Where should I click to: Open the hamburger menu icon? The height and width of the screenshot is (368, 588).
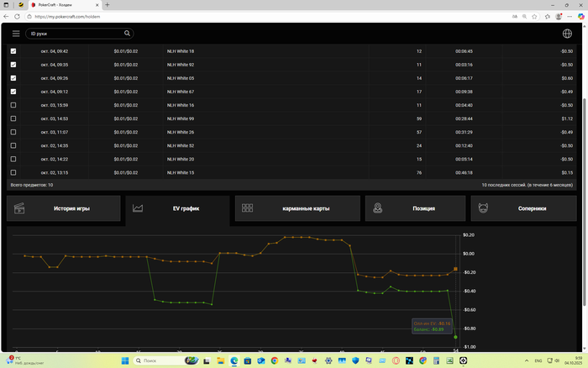pos(16,34)
